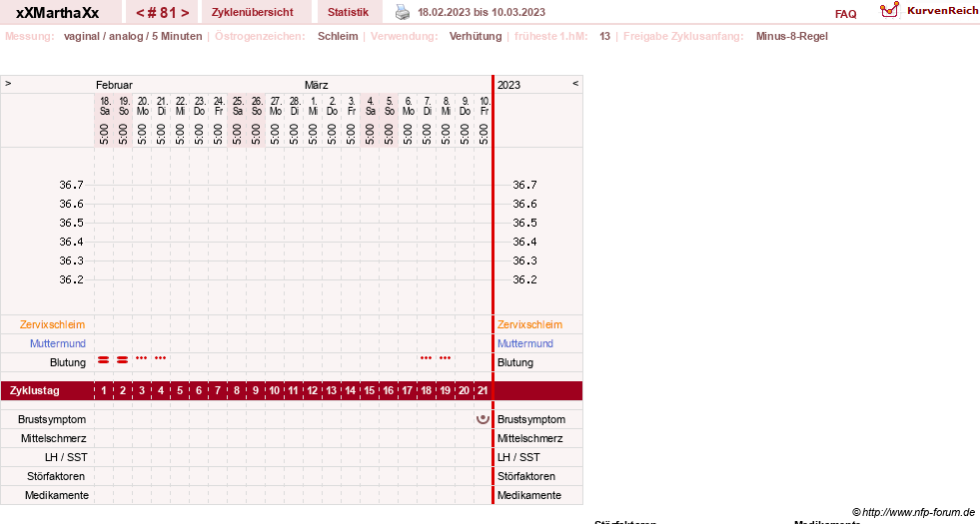This screenshot has width=980, height=524.
Task: Click cycle day 21 in Zyklustag row
Action: pyautogui.click(x=483, y=390)
